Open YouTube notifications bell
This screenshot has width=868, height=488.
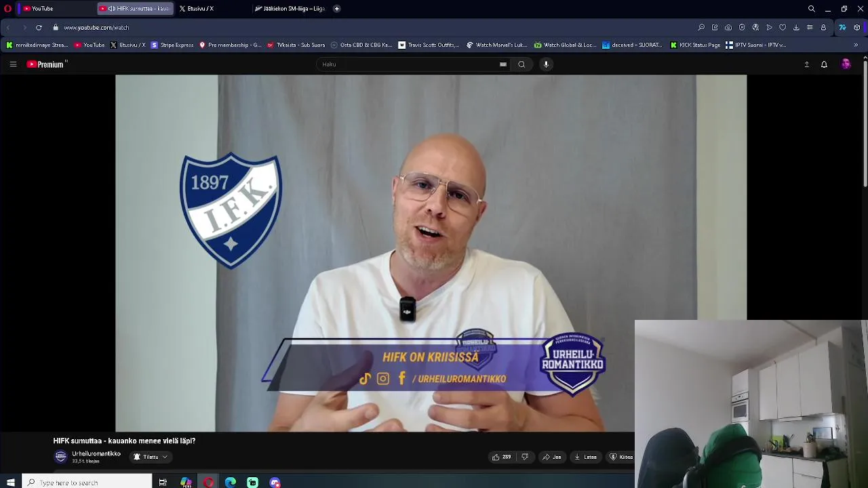tap(824, 64)
